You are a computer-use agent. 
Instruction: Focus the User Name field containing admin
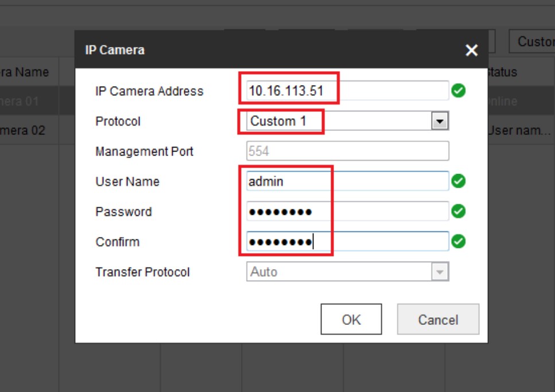click(347, 181)
